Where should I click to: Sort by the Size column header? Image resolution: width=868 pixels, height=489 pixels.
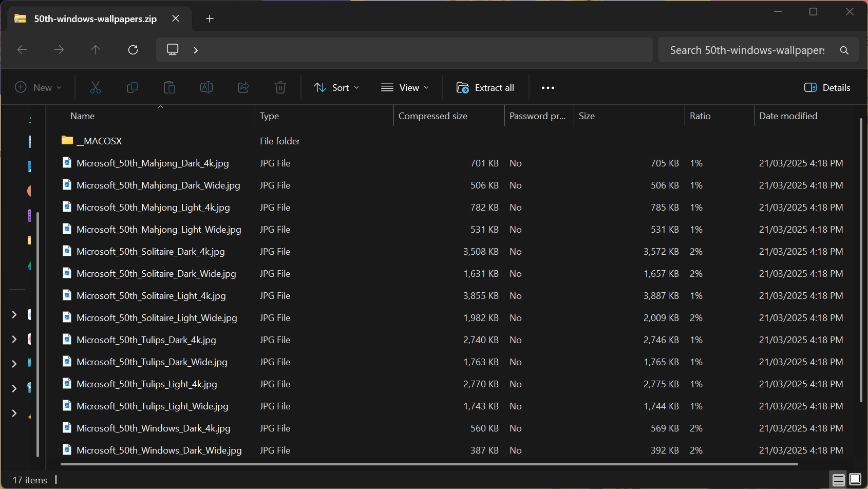point(629,116)
